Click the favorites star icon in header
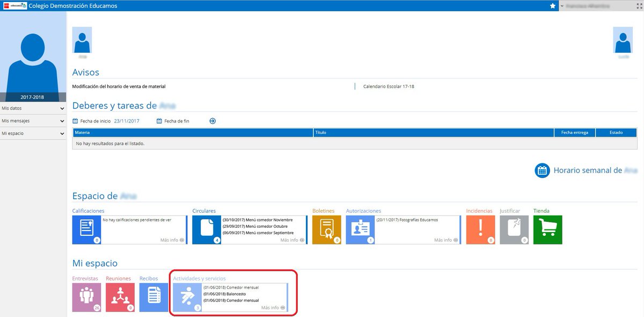This screenshot has height=317, width=644. (552, 6)
